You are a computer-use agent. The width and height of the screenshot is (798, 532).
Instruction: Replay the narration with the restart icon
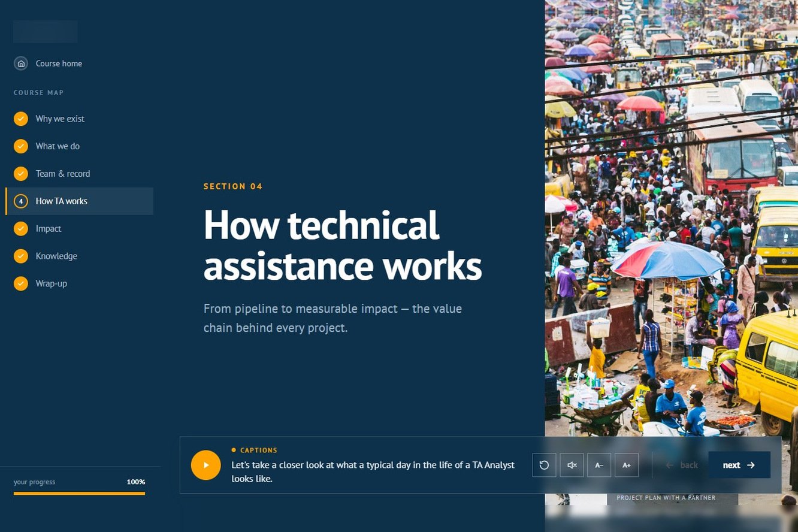click(544, 465)
